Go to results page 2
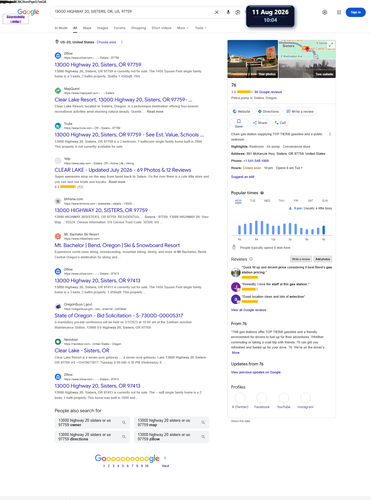375x500 pixels. [x=109, y=466]
